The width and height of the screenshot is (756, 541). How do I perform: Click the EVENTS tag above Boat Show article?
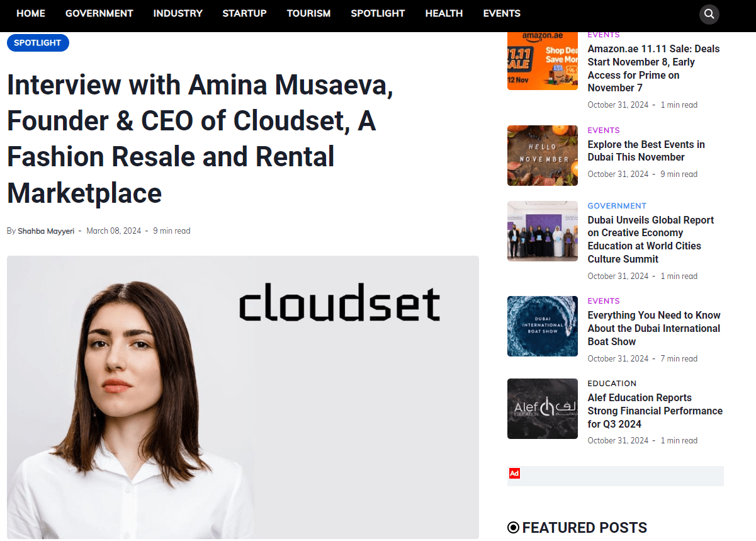(x=604, y=301)
